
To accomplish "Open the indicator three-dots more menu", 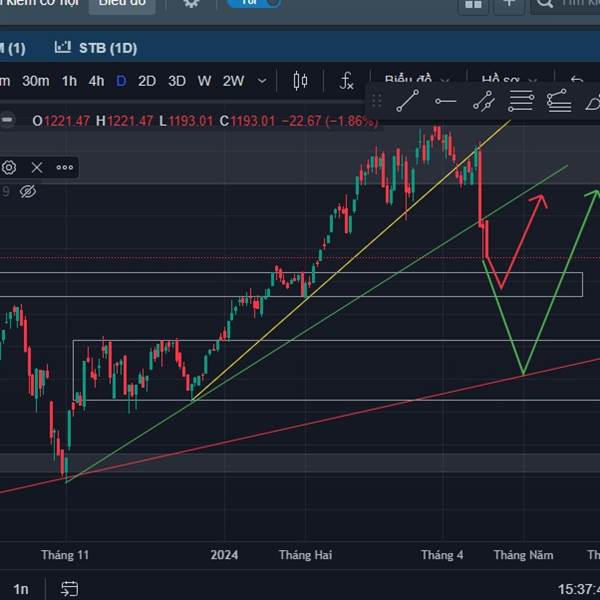I will coord(65,168).
